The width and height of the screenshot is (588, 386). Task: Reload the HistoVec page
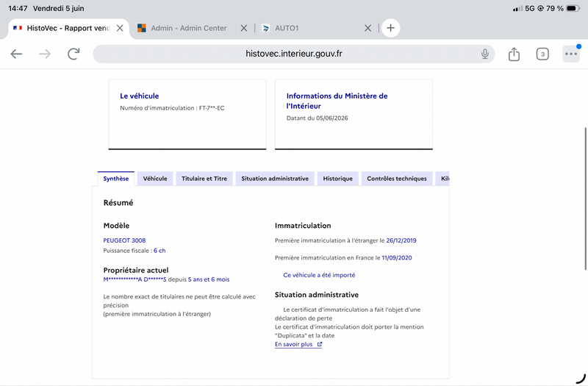coord(73,54)
